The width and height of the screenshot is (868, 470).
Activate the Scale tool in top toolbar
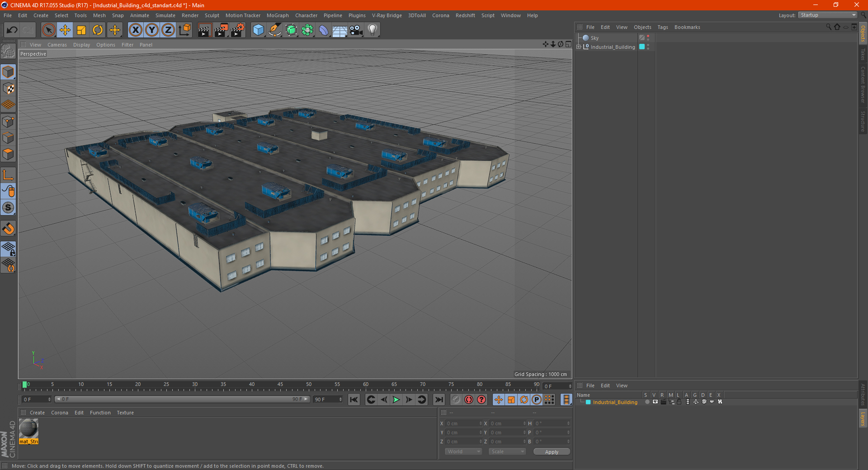[x=81, y=30]
